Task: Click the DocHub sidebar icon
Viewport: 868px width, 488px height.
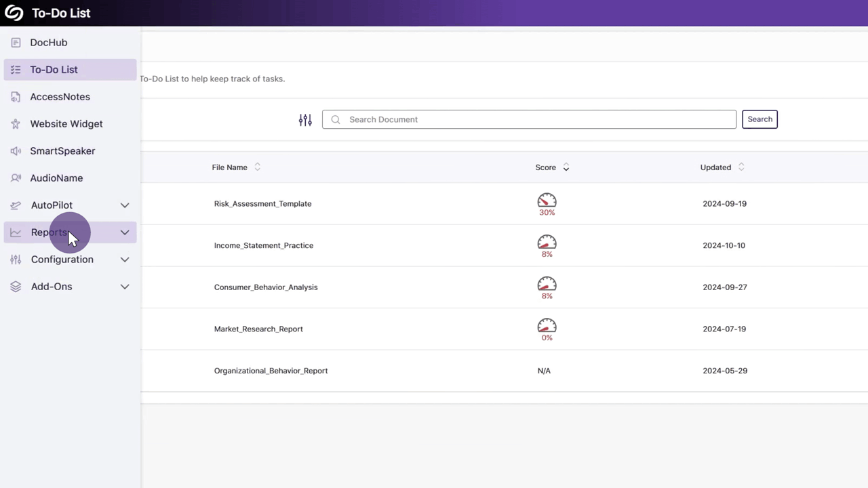Action: coord(16,43)
